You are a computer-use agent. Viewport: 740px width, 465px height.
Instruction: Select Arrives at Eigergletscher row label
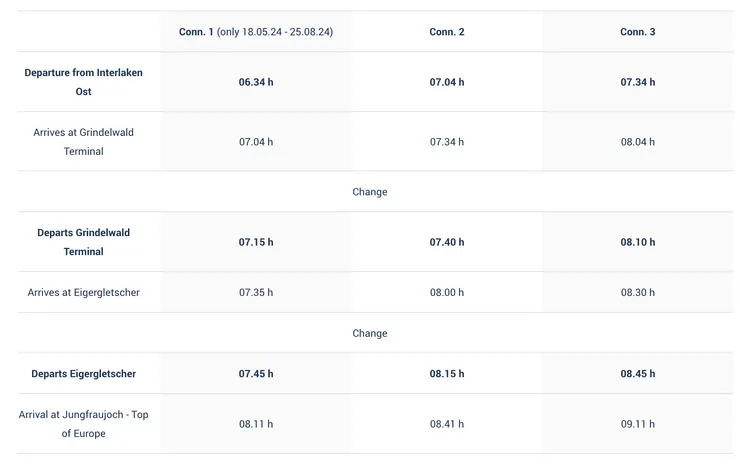(x=84, y=293)
